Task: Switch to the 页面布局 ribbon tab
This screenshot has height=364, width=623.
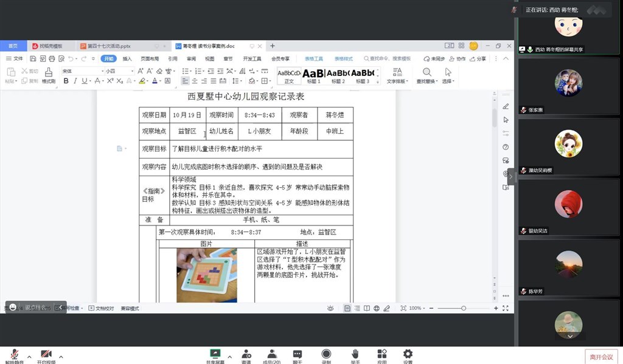Action: pyautogui.click(x=150, y=59)
